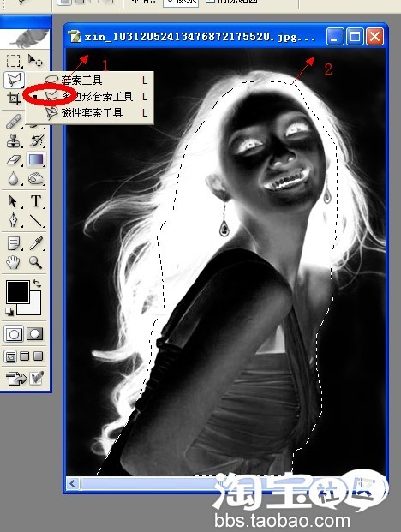The image size is (401, 532).
Task: Select the Rectangular Marquee tool
Action: point(14,61)
